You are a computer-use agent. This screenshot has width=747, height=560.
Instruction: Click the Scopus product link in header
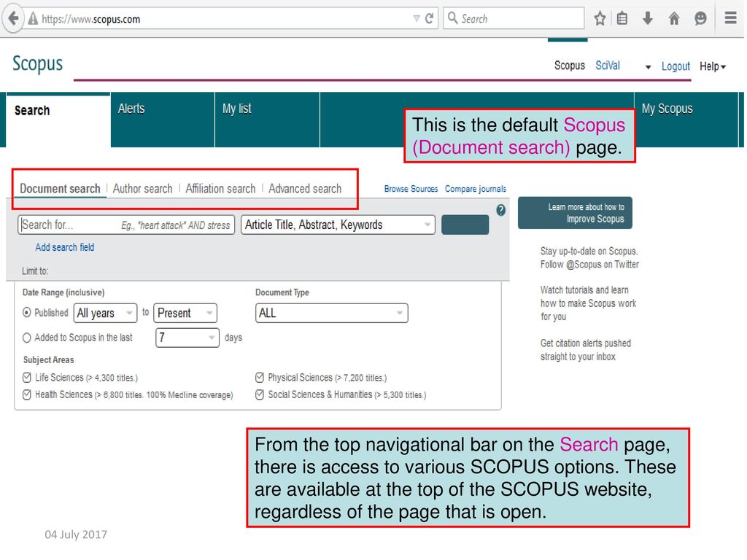tap(569, 66)
